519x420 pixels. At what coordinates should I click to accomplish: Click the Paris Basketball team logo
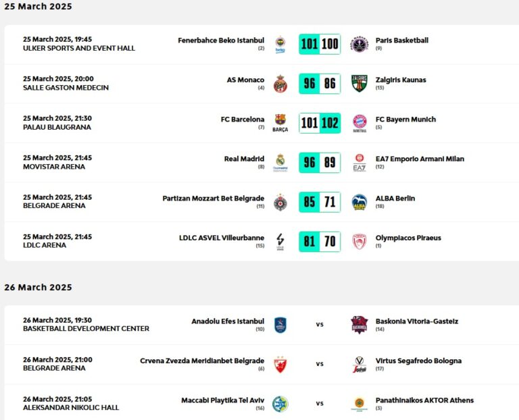pos(360,45)
